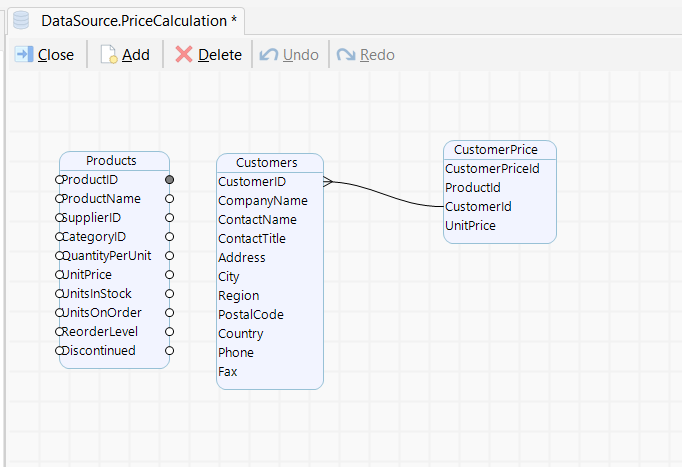Viewport: 682px width, 467px height.
Task: Click the left connector of ProductName
Action: coord(60,199)
